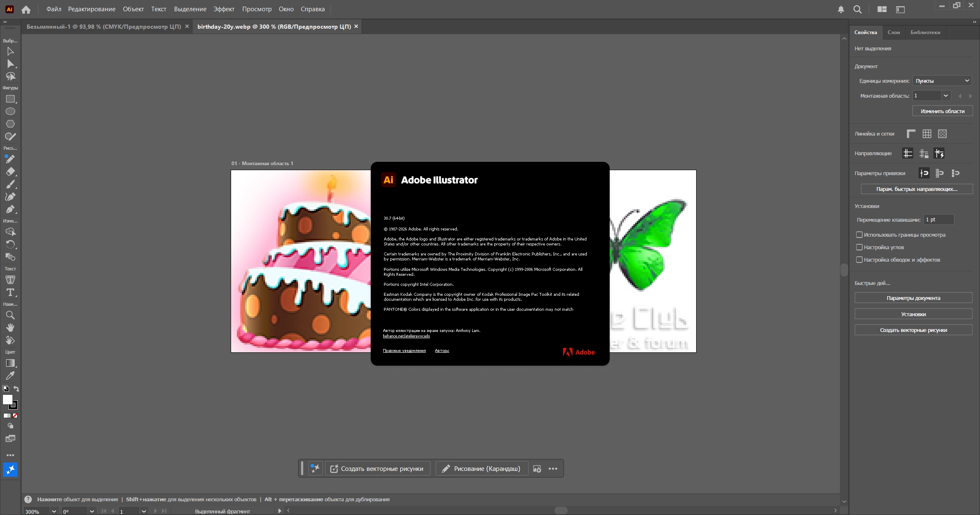Select the Paintbrush tool
The width and height of the screenshot is (980, 515).
tap(10, 184)
